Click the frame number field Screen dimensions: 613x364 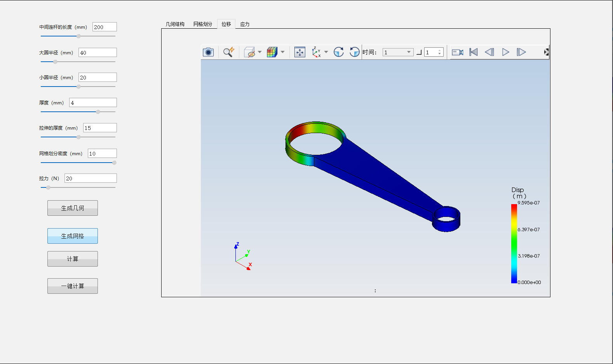(x=431, y=52)
